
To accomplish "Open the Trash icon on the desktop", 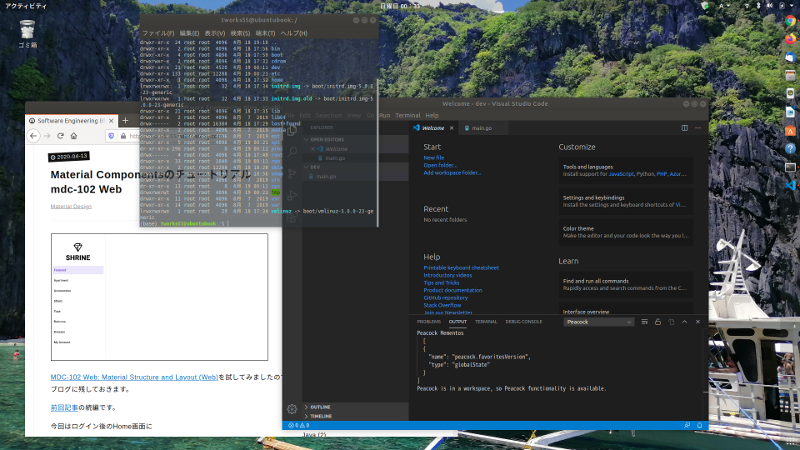I will tap(27, 34).
